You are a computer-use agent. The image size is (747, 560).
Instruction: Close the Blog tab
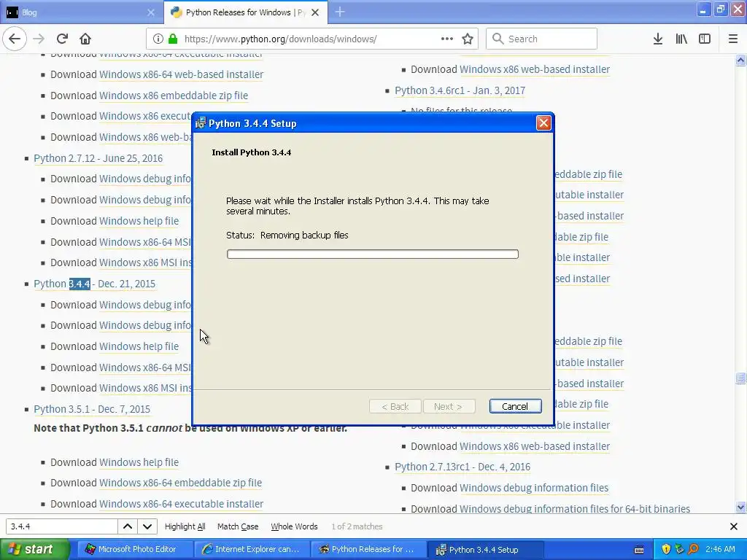coord(150,12)
